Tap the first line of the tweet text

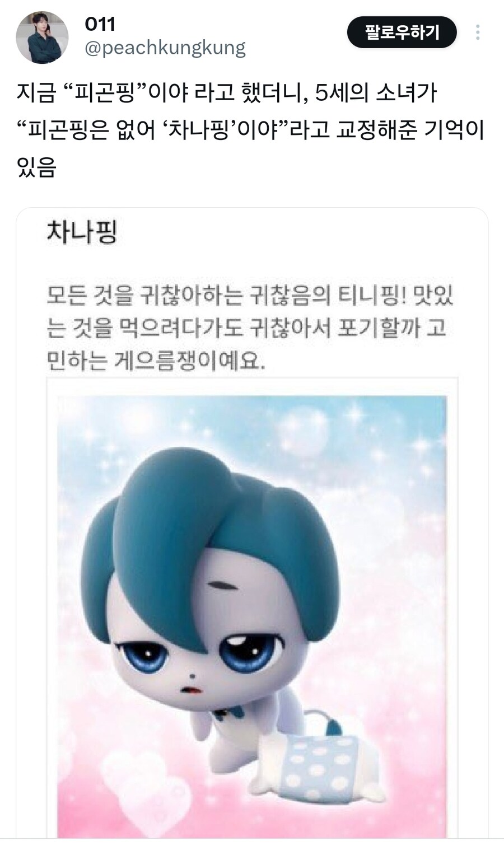[x=227, y=93]
